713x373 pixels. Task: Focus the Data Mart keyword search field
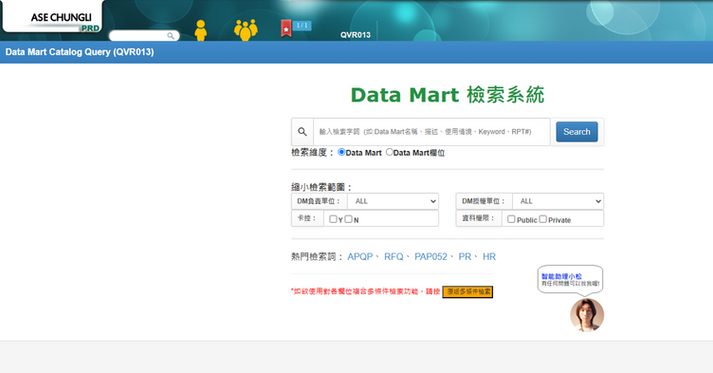point(432,132)
